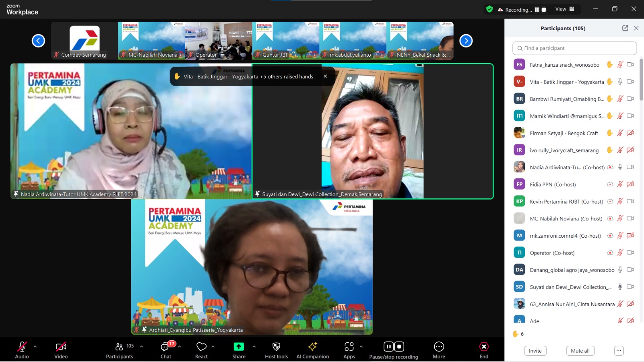This screenshot has height=362, width=644.
Task: Pause recording via top indicator
Action: (x=537, y=10)
